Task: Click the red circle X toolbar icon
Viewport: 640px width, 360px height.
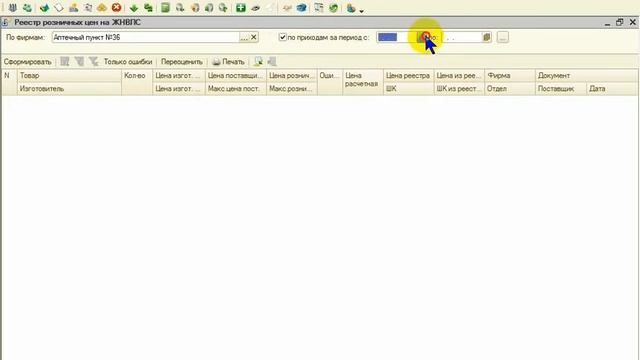Action: (116, 7)
